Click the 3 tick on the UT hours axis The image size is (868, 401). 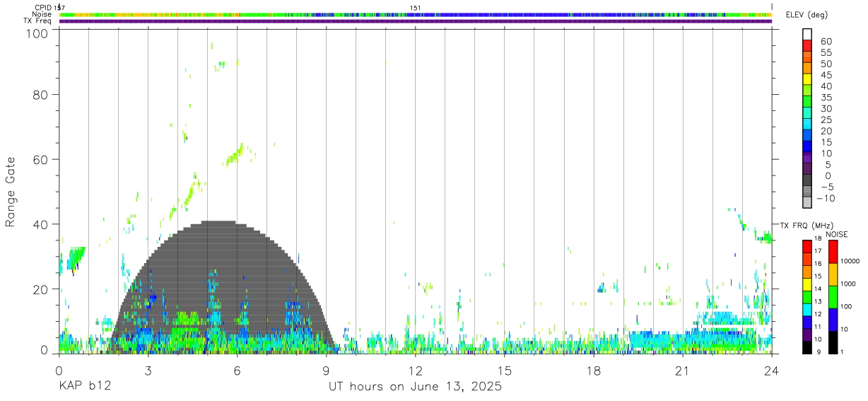[148, 370]
